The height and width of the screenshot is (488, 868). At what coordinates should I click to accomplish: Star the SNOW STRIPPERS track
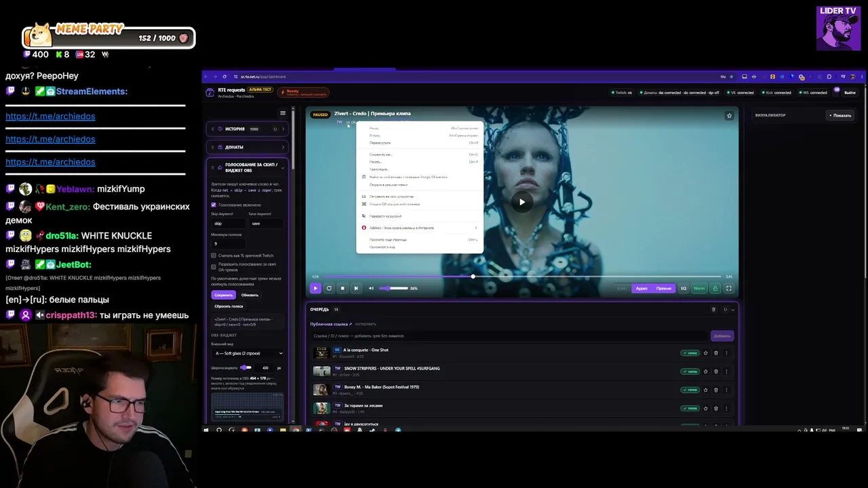[705, 371]
